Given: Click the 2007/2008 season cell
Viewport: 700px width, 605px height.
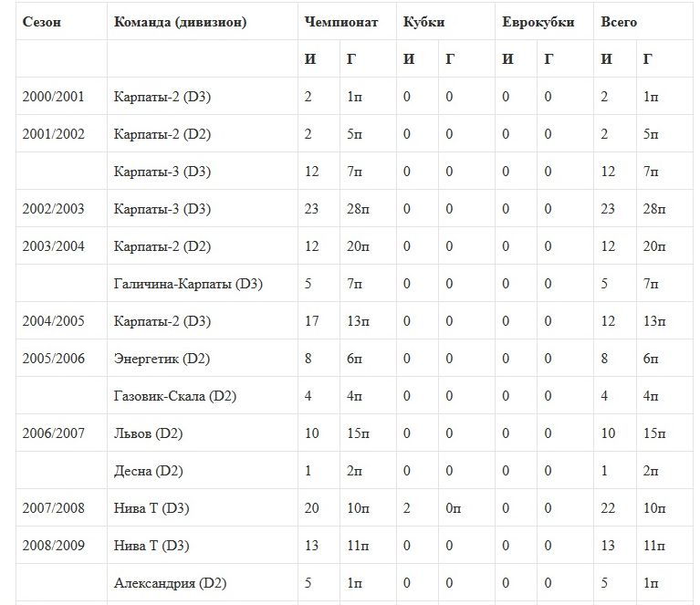Looking at the screenshot, I should coord(53,508).
